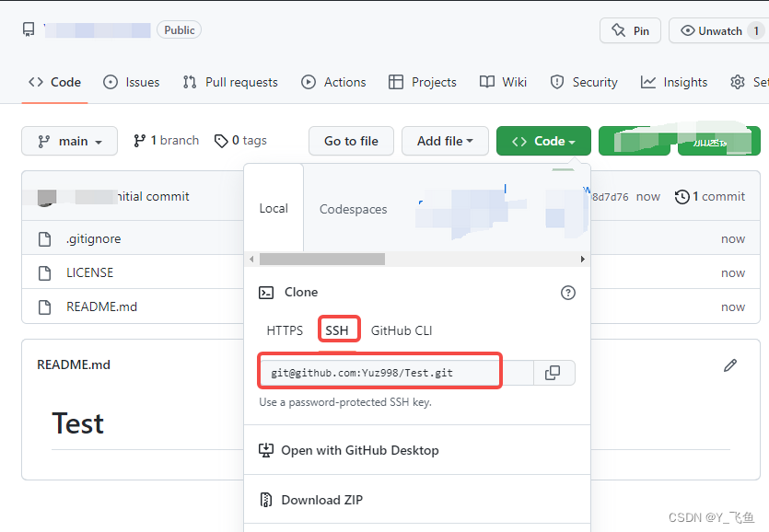Open the README.md file in list
769x532 pixels.
[102, 306]
